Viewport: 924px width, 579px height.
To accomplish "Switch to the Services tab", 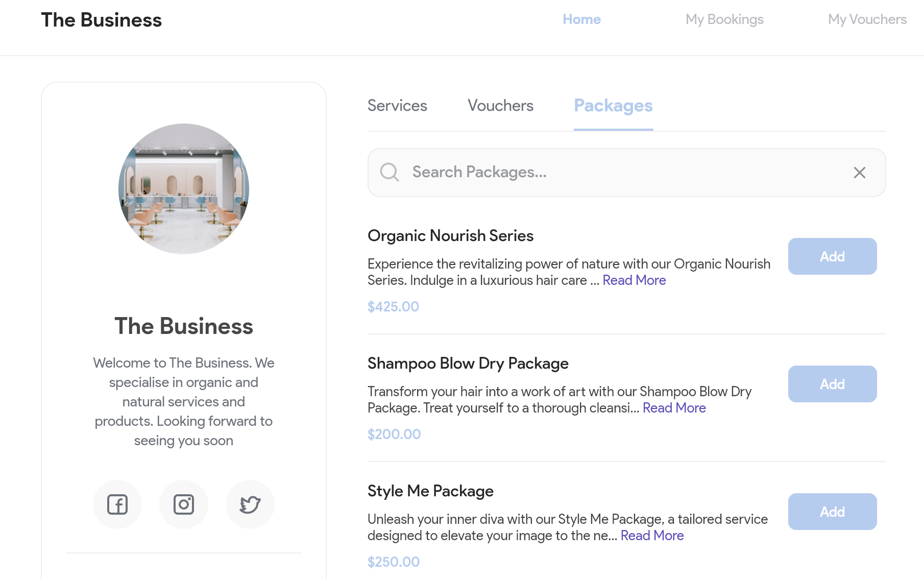I will [x=397, y=106].
